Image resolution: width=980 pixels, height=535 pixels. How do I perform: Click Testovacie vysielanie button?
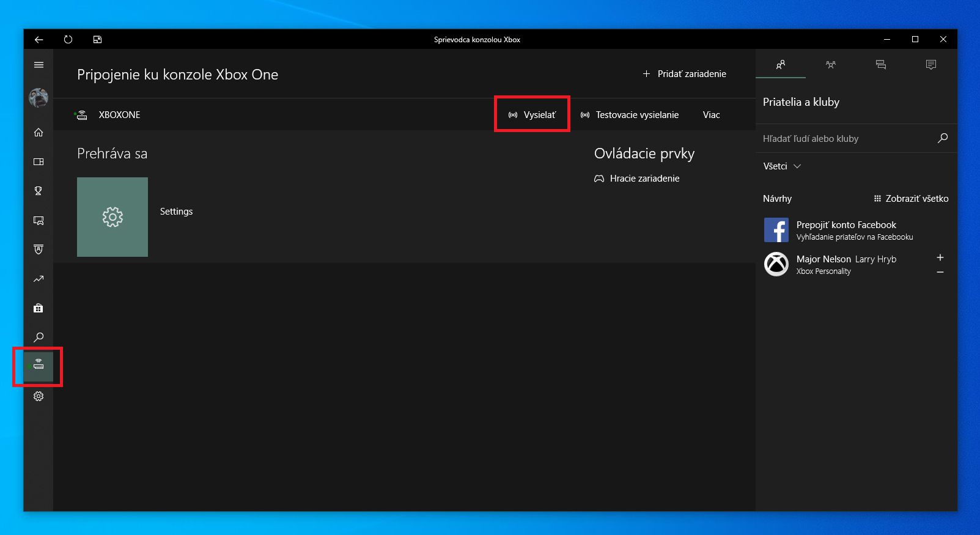[630, 115]
